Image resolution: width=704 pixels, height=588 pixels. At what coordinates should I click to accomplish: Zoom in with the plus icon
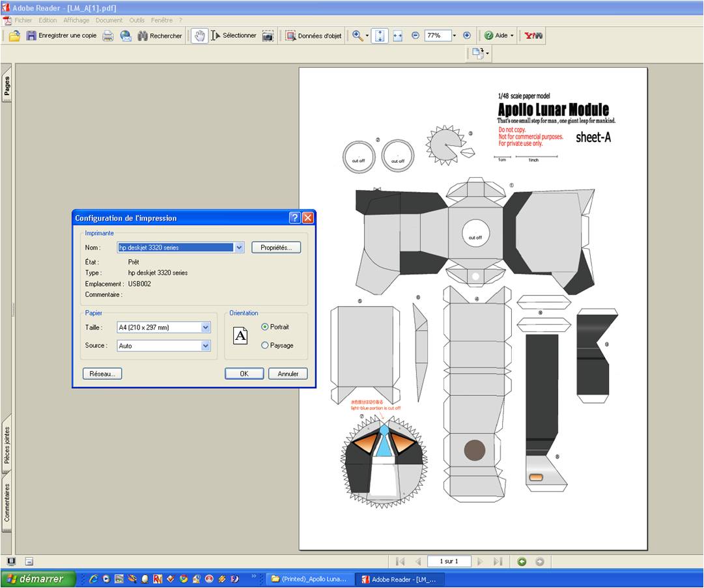pos(467,35)
